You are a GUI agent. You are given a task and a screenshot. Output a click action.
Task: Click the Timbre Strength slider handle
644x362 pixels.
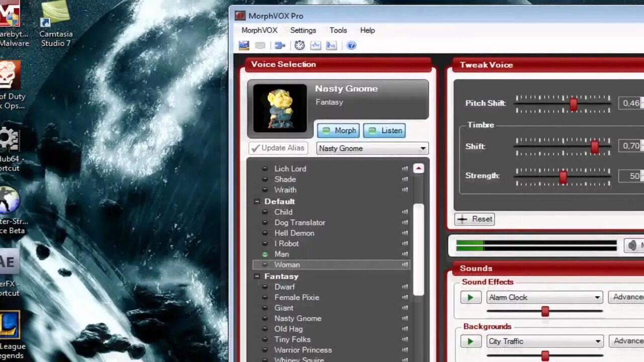(x=563, y=177)
